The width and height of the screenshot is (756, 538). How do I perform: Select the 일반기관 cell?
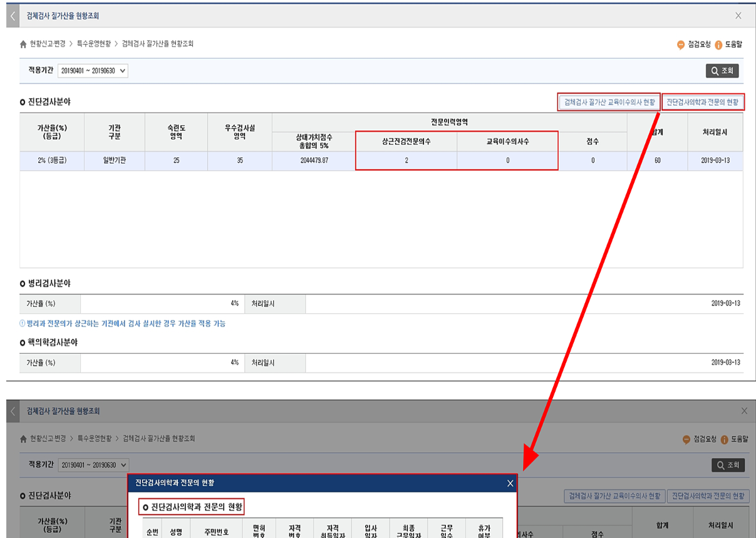tap(115, 161)
